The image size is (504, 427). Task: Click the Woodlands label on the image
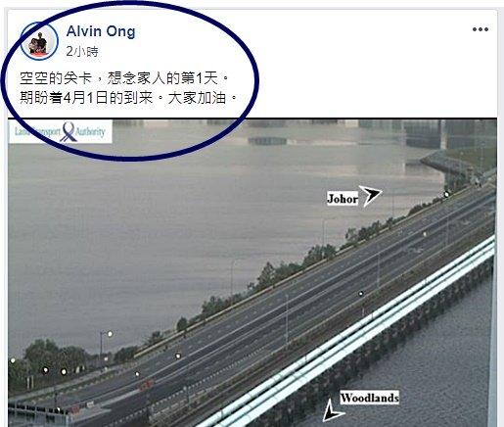pyautogui.click(x=370, y=398)
